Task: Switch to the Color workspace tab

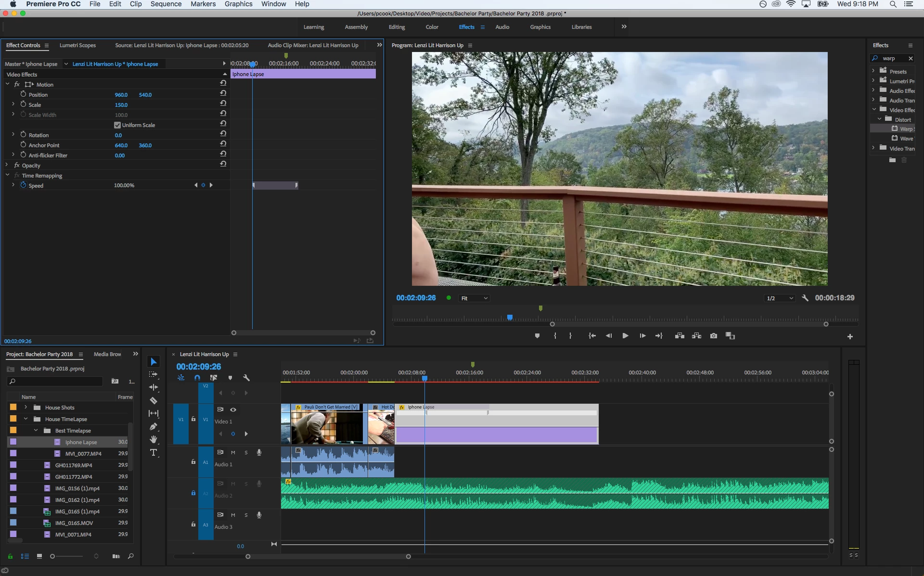Action: [432, 27]
